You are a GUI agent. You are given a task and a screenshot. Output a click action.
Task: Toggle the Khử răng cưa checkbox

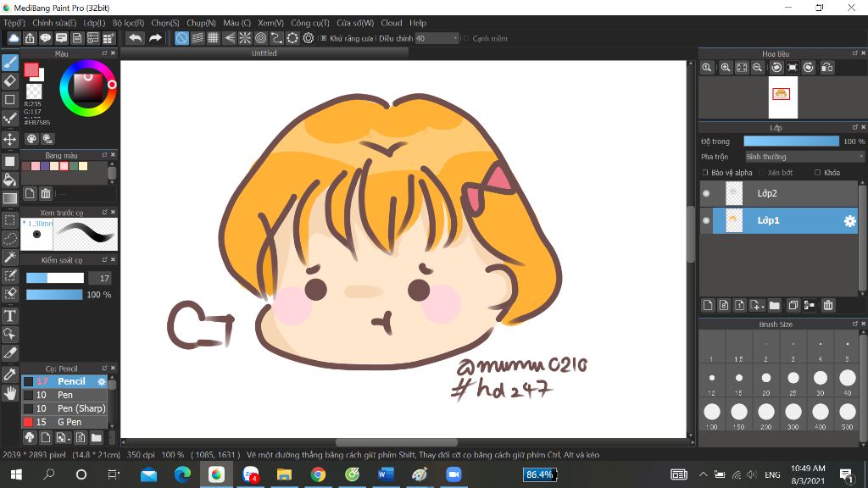pos(323,38)
